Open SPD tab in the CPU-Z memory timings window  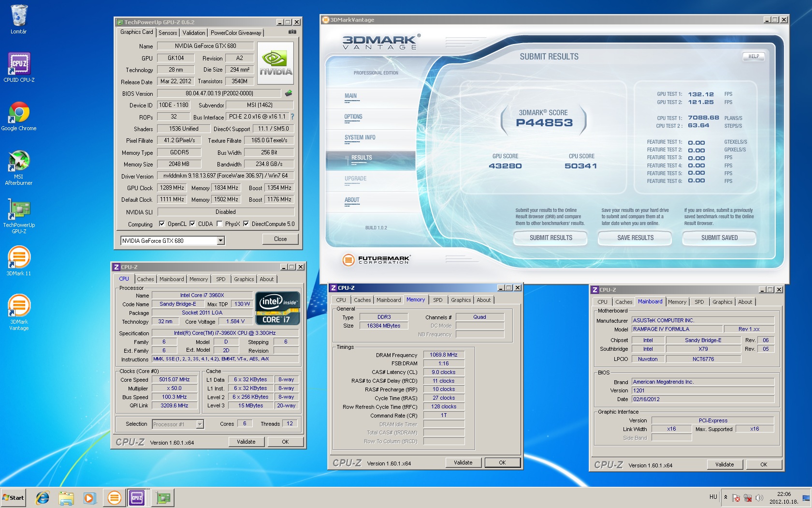[x=437, y=300]
